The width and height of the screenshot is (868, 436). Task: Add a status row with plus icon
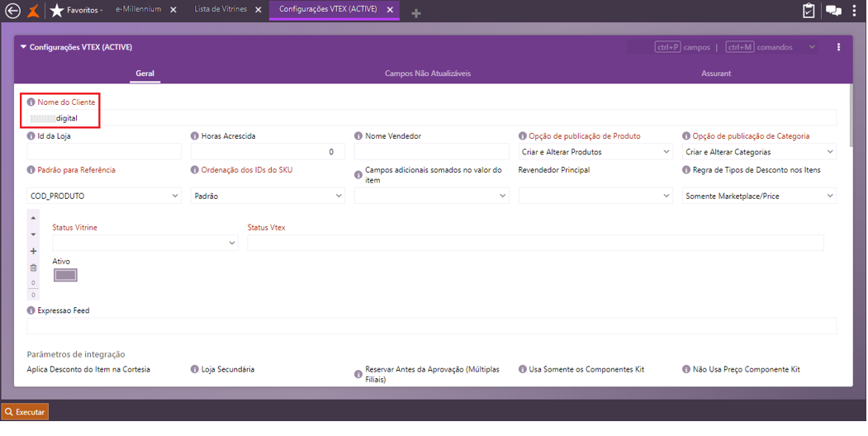(33, 251)
